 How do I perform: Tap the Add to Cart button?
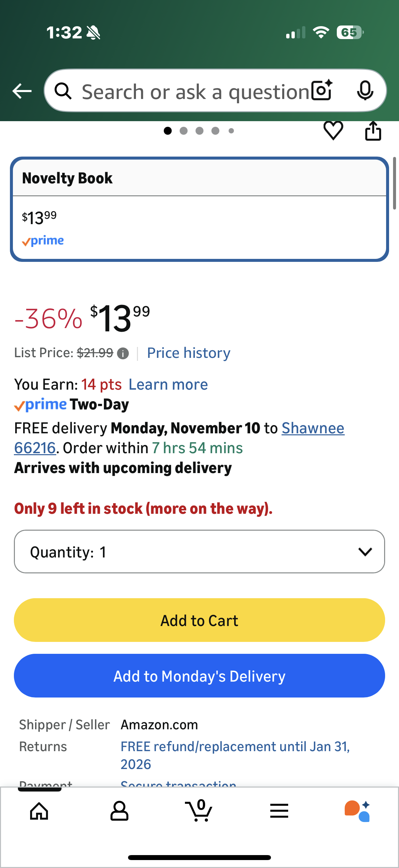199,620
